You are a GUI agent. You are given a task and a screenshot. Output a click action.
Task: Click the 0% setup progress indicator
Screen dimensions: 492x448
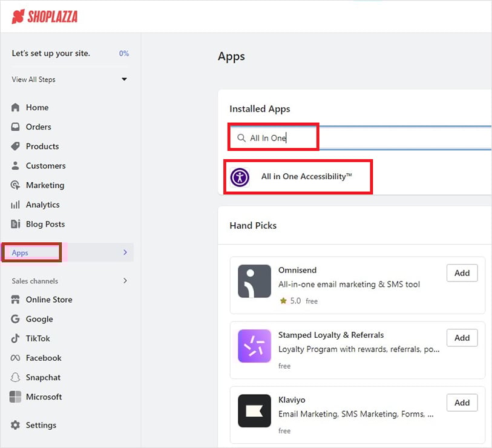[x=124, y=53]
